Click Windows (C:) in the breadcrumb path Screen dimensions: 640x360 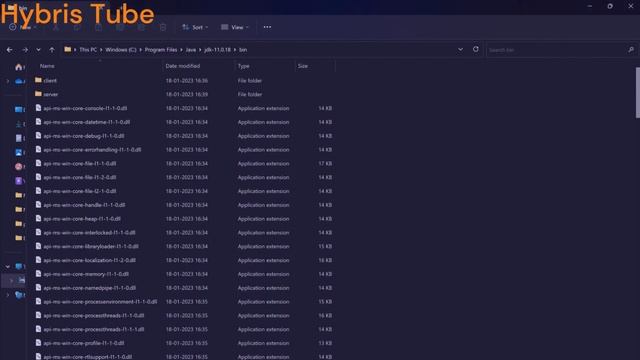[x=121, y=50]
